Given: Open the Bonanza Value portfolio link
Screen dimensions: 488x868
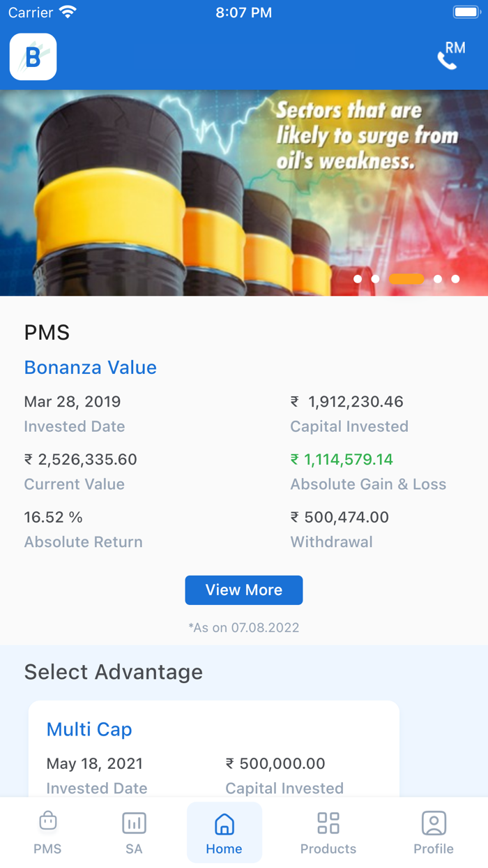Looking at the screenshot, I should (x=90, y=368).
